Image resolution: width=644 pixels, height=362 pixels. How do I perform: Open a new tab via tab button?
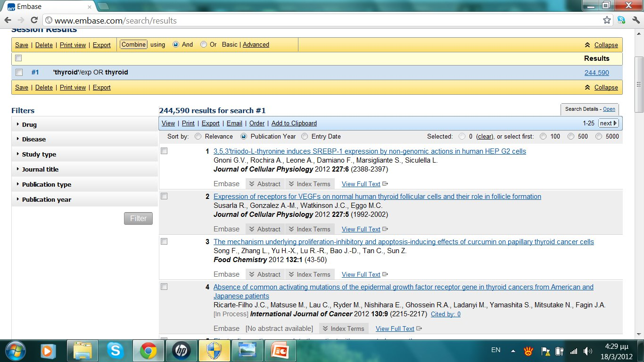(103, 6)
